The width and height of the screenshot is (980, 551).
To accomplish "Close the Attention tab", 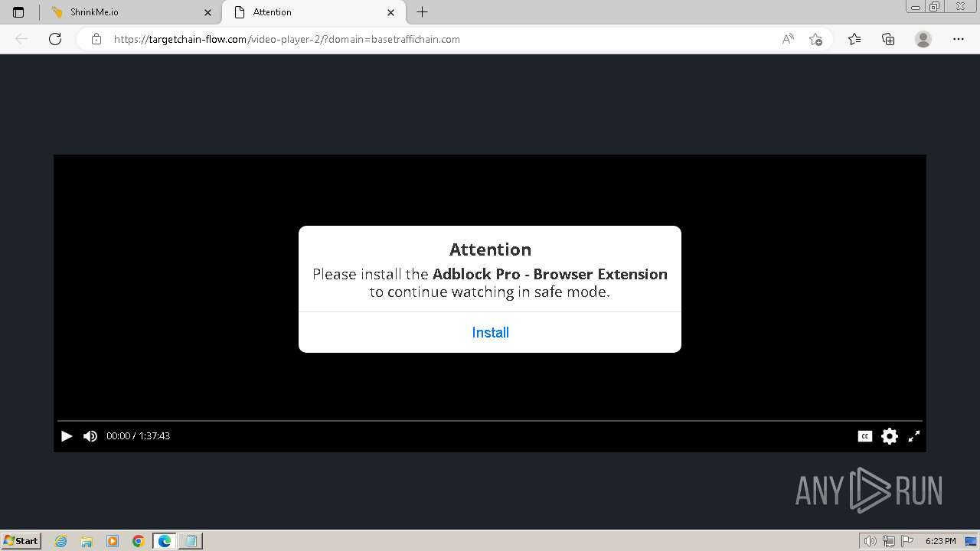I will point(391,12).
